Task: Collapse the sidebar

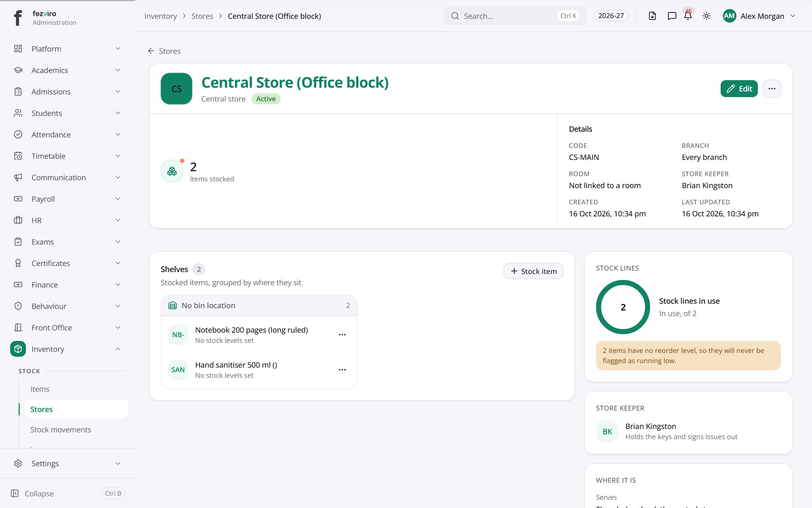Action: click(x=68, y=493)
